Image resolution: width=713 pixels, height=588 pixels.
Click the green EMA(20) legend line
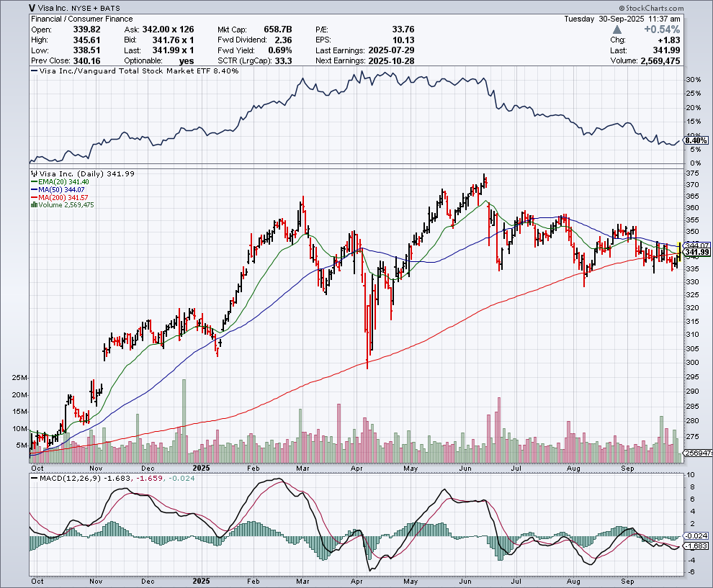[33, 182]
